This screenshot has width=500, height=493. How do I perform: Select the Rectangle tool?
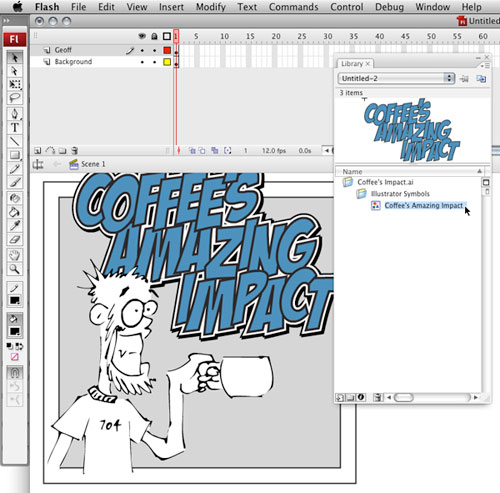pyautogui.click(x=15, y=155)
